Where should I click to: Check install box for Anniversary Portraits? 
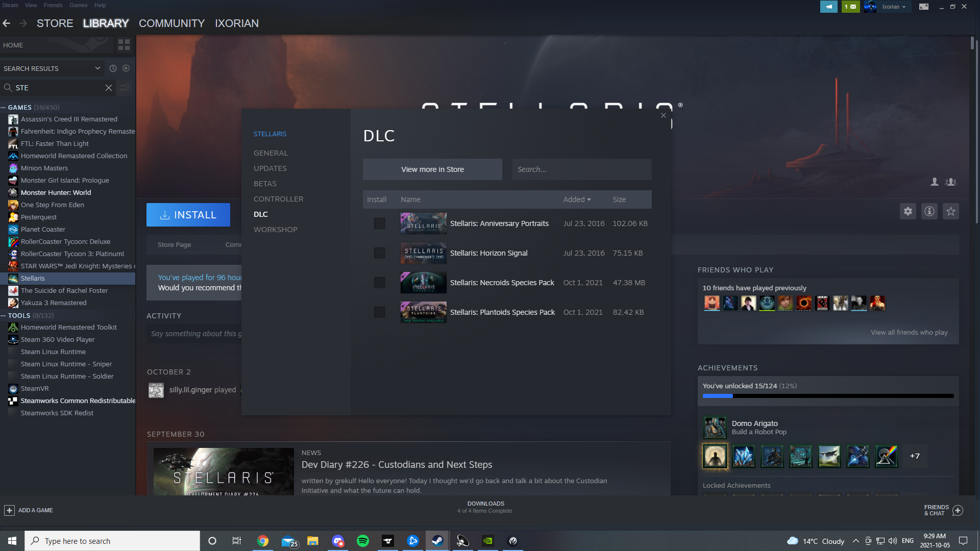point(380,223)
